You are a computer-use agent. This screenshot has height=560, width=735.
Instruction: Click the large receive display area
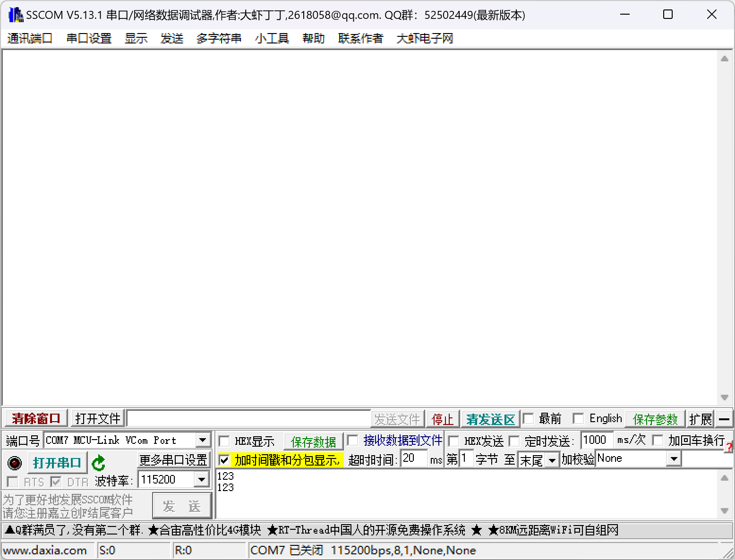coord(360,227)
